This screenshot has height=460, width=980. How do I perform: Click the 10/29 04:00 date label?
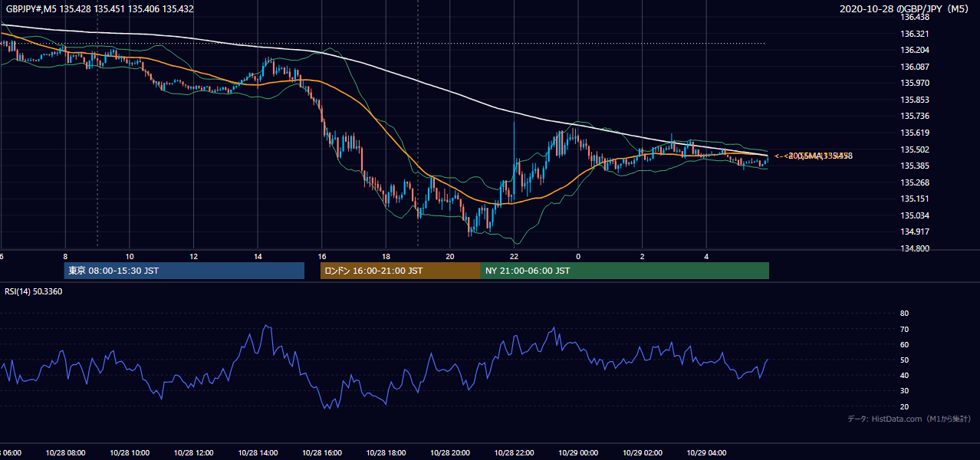[706, 453]
